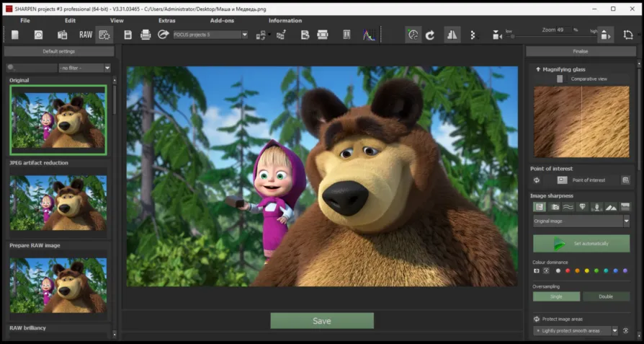
Task: Open the Edit menu
Action: pyautogui.click(x=70, y=20)
